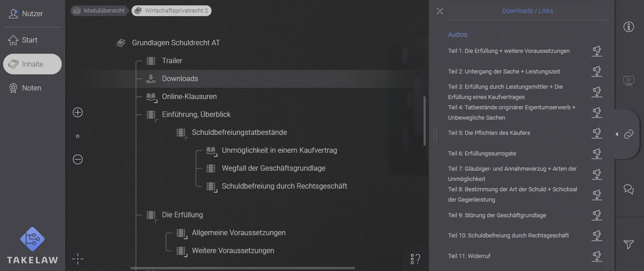Open the filter funnel icon
The height and width of the screenshot is (271, 644).
tap(628, 245)
